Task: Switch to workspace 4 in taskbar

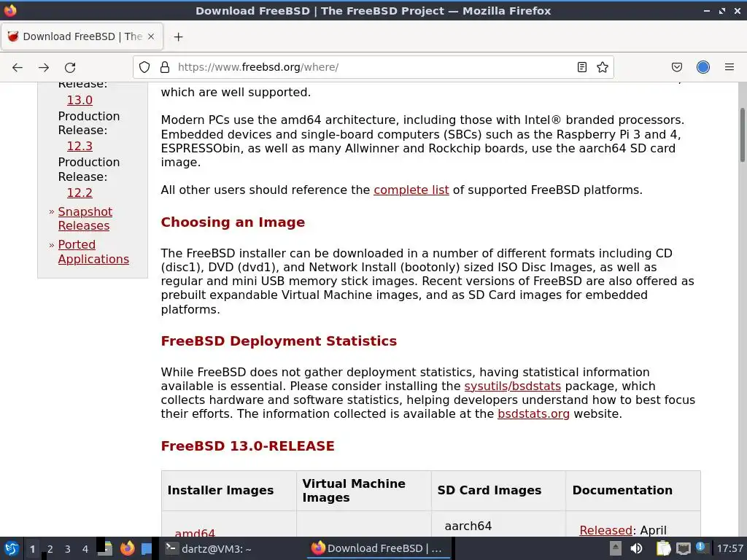Action: click(x=85, y=549)
